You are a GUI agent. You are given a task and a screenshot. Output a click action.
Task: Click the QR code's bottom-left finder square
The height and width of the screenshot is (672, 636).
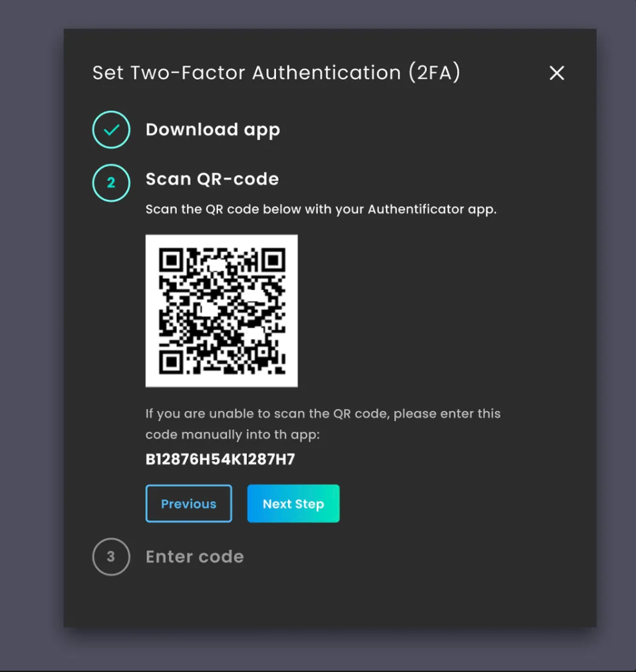(172, 362)
